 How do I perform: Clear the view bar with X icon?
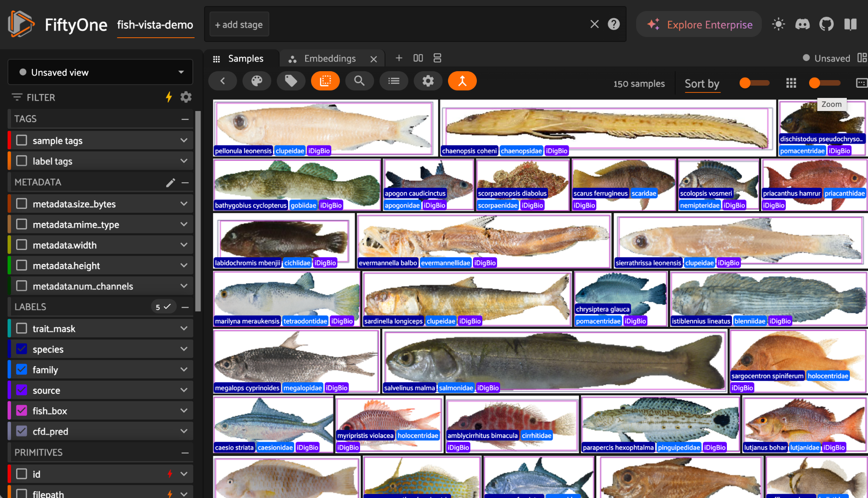click(595, 24)
